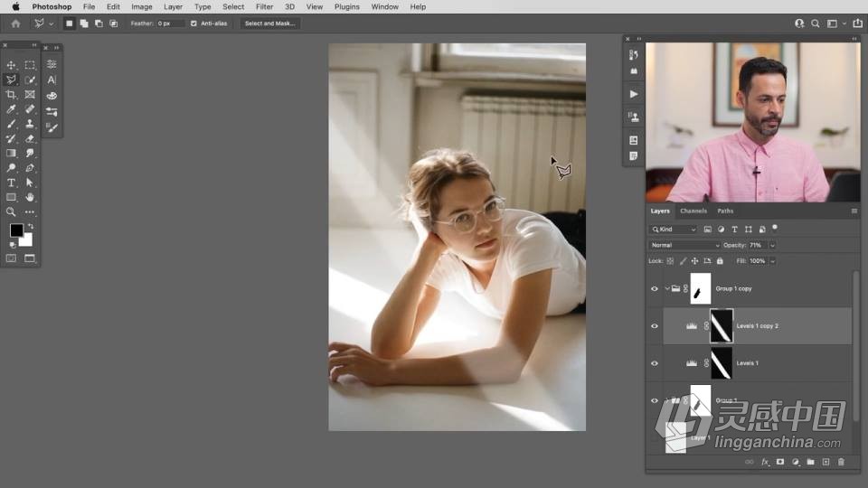The height and width of the screenshot is (488, 868).
Task: Reset default foreground and background colors
Action: [12, 245]
